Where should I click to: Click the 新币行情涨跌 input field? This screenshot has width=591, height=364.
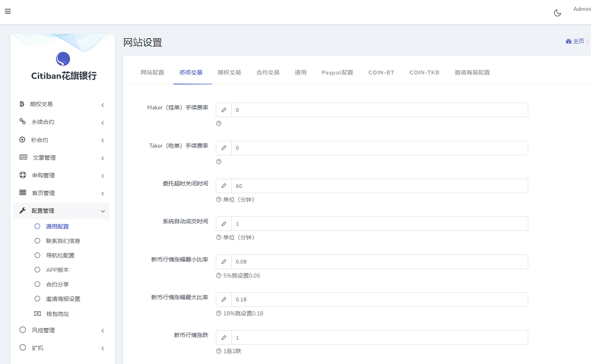(380, 338)
